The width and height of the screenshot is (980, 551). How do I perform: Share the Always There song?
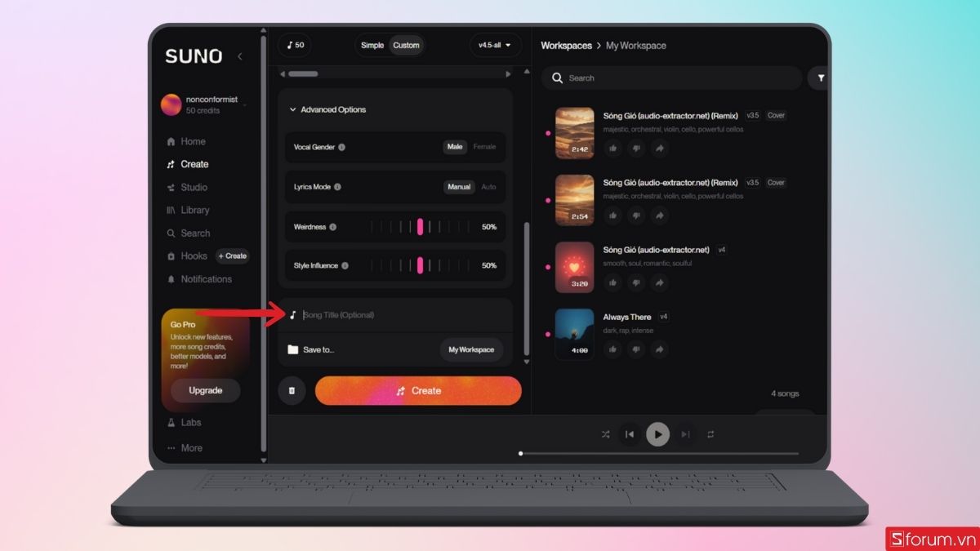pos(660,349)
